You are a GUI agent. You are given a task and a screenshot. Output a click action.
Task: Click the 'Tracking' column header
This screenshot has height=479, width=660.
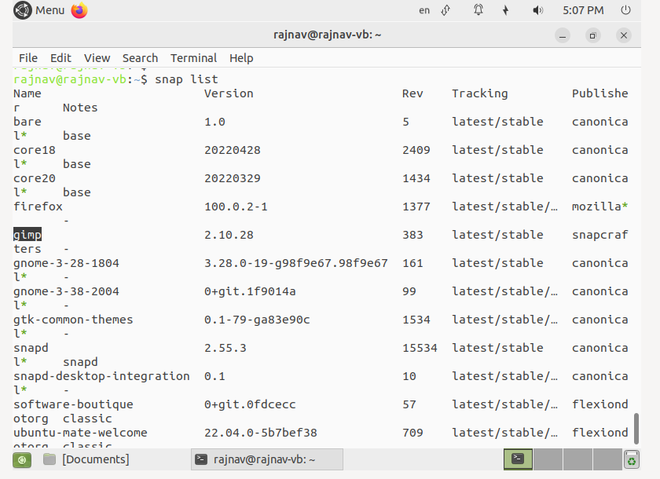[x=480, y=93]
